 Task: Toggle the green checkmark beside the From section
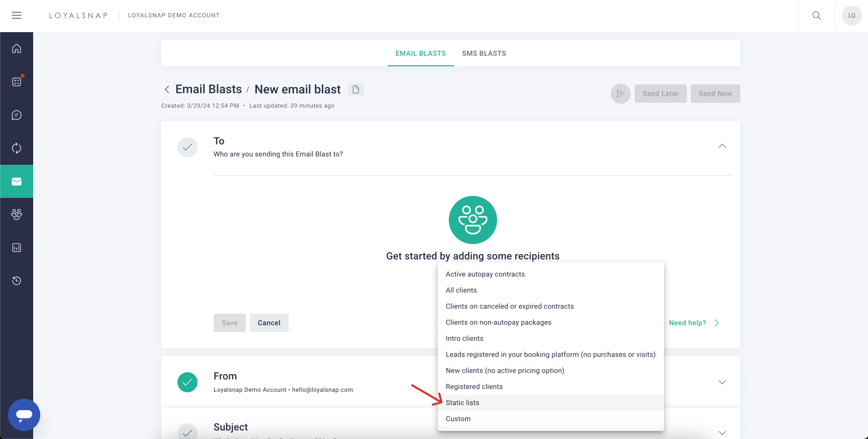click(187, 382)
